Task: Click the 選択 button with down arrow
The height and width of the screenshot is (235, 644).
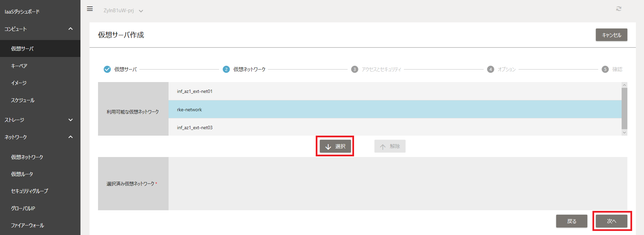Action: pos(335,146)
